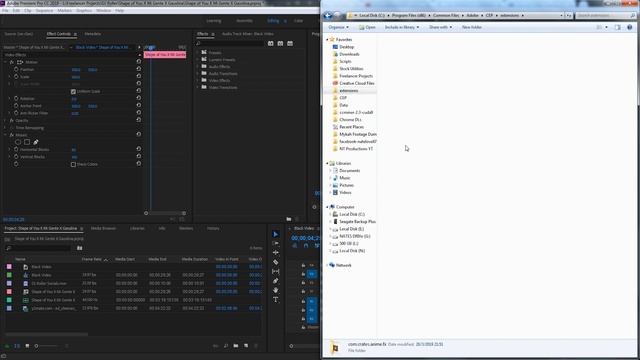
Task: Toggle animation stopwatch for Scale
Action: click(16, 77)
